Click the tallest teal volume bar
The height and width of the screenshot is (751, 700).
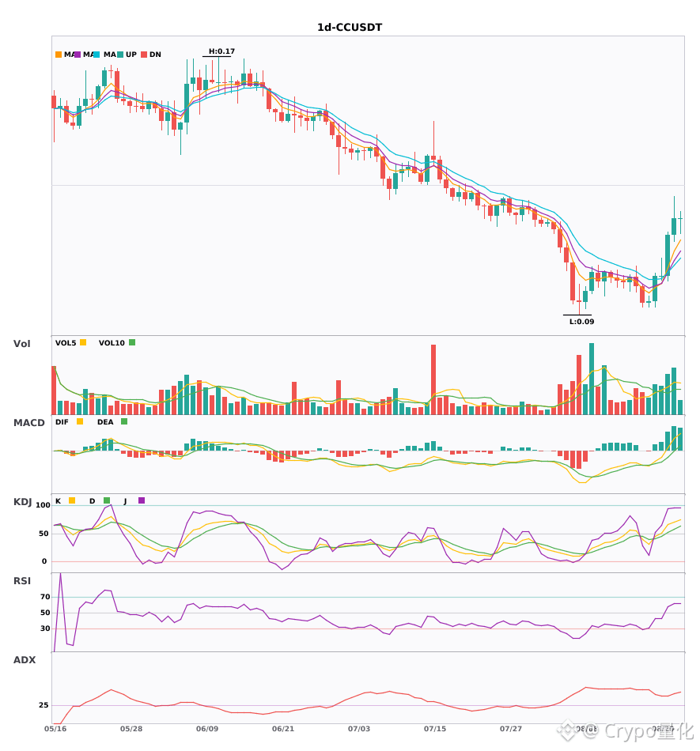click(592, 379)
